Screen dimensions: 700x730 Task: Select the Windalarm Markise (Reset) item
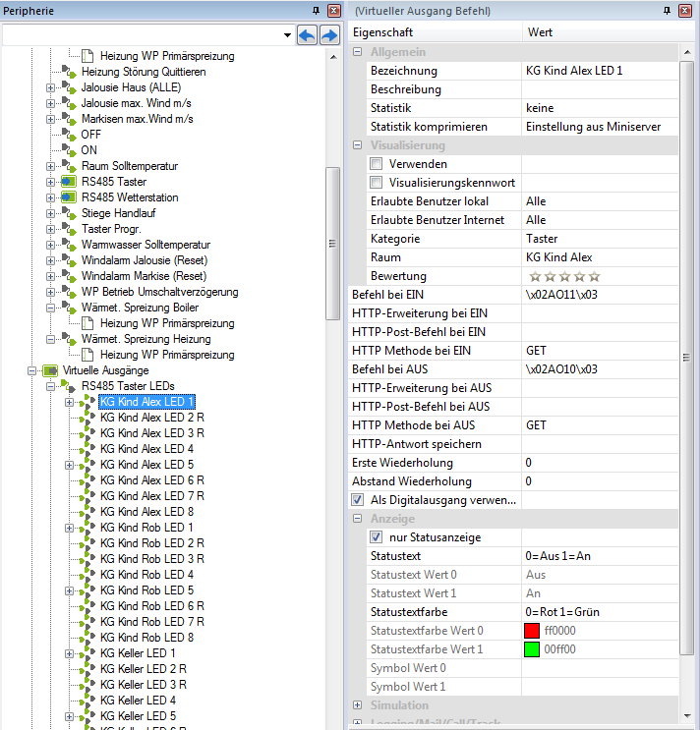click(144, 276)
